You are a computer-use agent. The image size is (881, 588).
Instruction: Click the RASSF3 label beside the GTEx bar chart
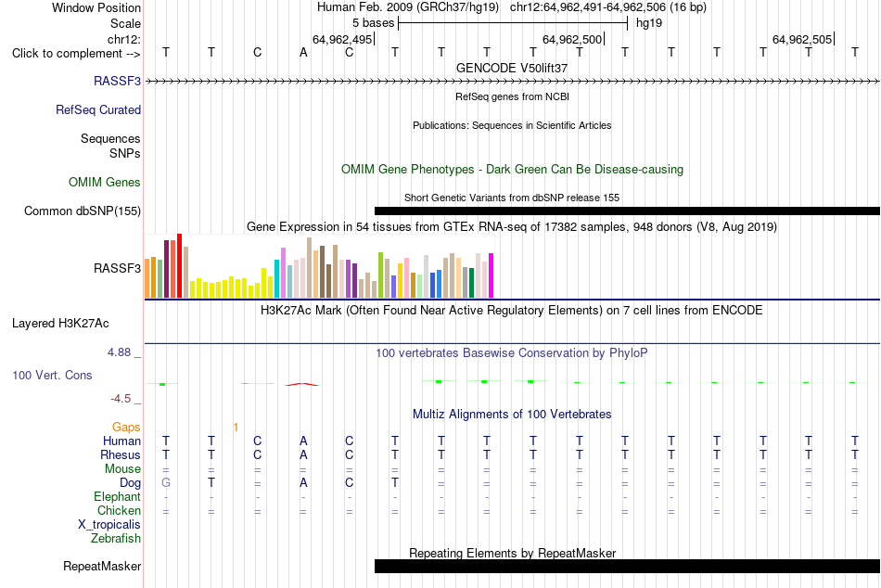117,268
